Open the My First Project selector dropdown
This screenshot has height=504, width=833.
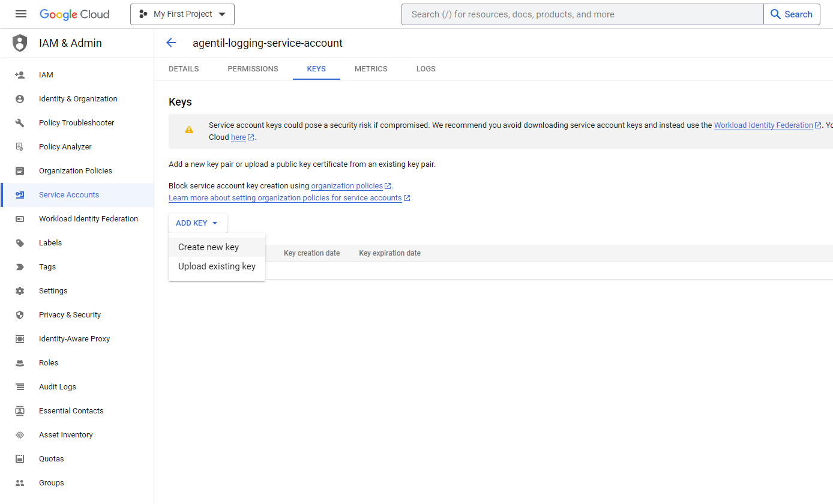click(x=182, y=14)
